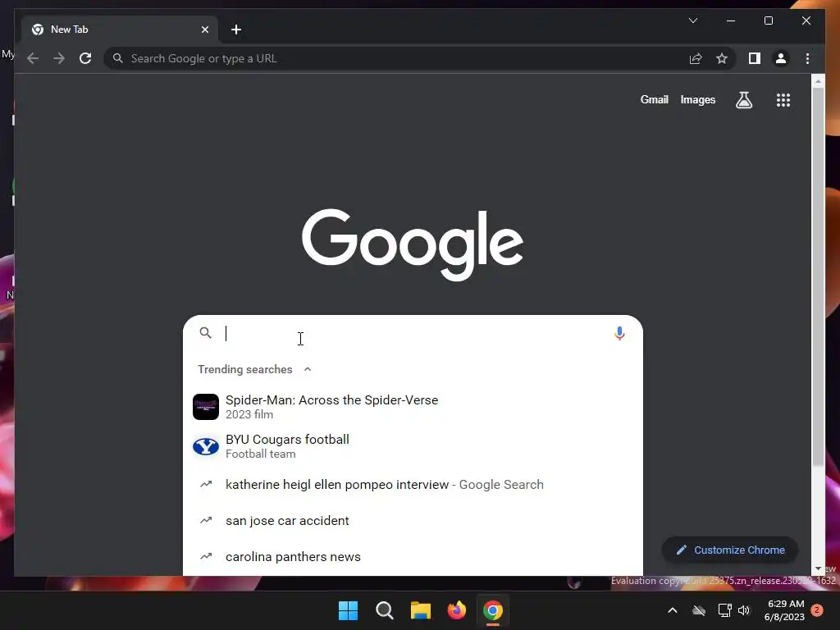Select BYU Cougars football suggestion
The width and height of the screenshot is (840, 630).
(413, 446)
